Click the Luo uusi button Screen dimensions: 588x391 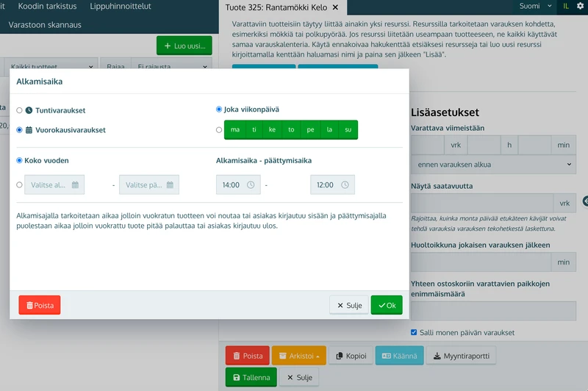click(184, 46)
